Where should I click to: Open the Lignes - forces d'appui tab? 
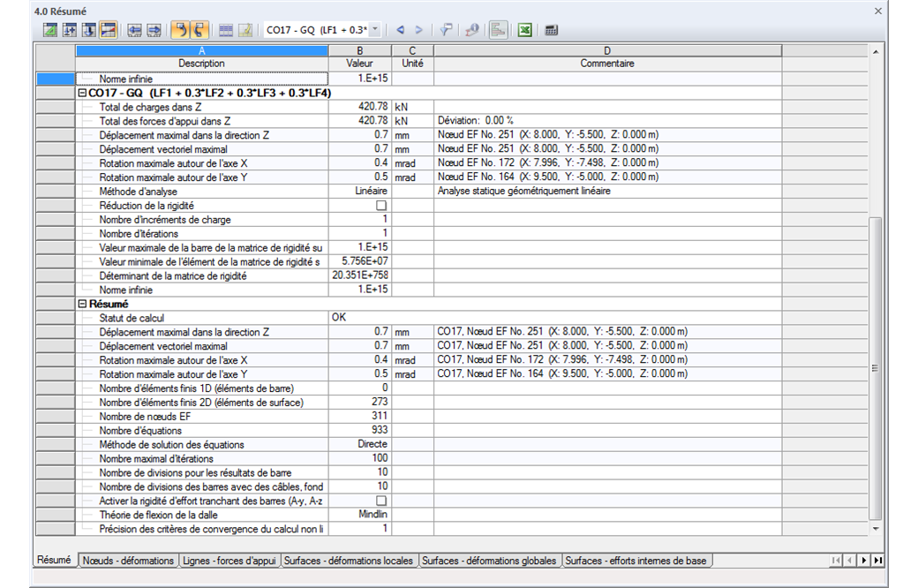click(x=229, y=561)
